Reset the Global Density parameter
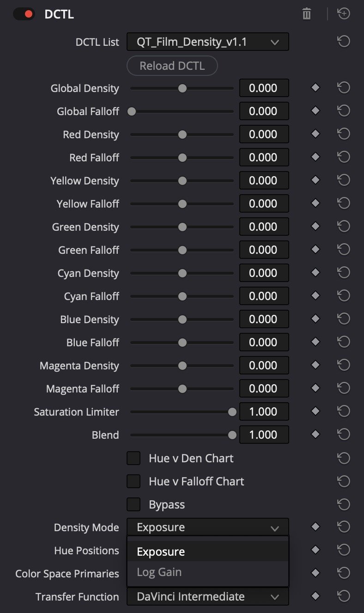Viewport: 364px width, 613px height. point(343,88)
